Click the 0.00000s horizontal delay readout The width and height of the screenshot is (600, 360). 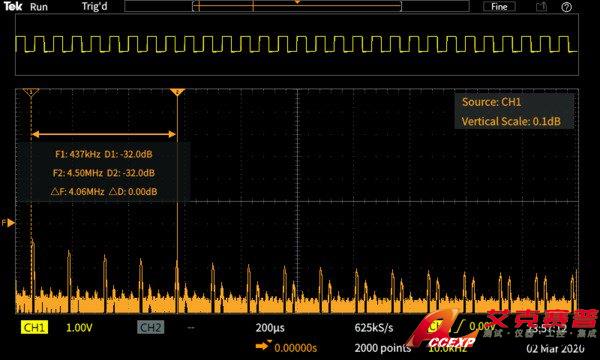point(295,348)
